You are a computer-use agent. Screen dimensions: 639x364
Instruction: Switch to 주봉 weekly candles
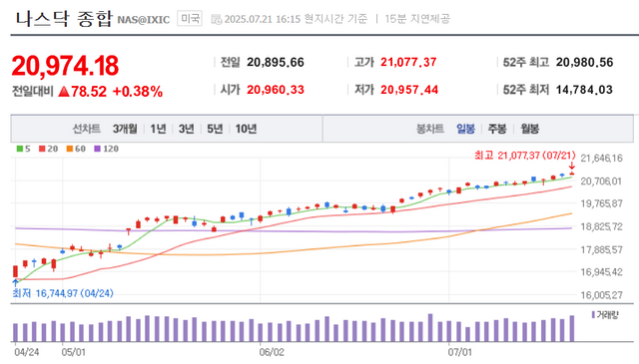point(497,129)
